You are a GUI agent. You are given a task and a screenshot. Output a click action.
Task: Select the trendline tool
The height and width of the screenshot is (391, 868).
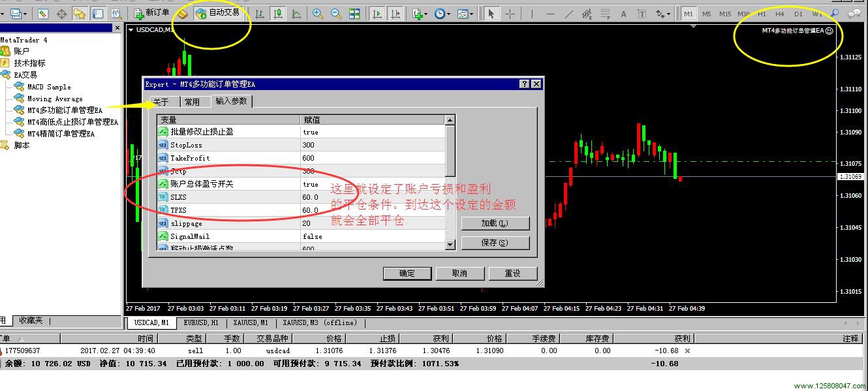[x=568, y=13]
